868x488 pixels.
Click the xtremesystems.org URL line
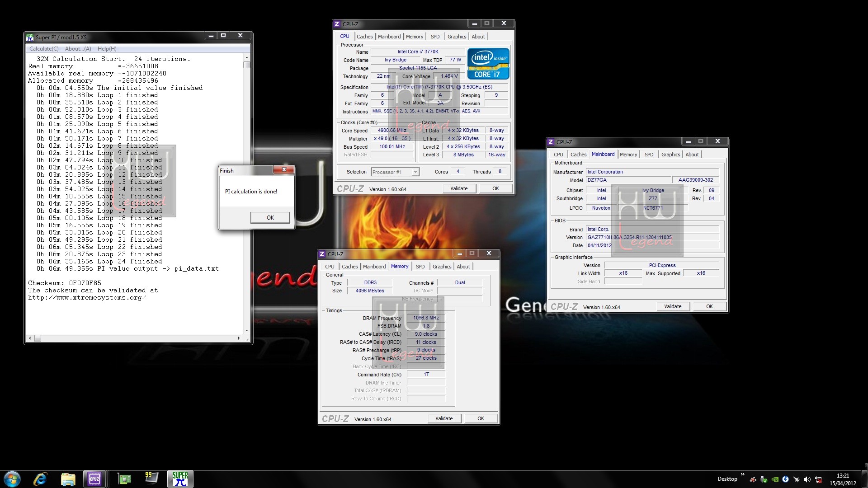87,298
